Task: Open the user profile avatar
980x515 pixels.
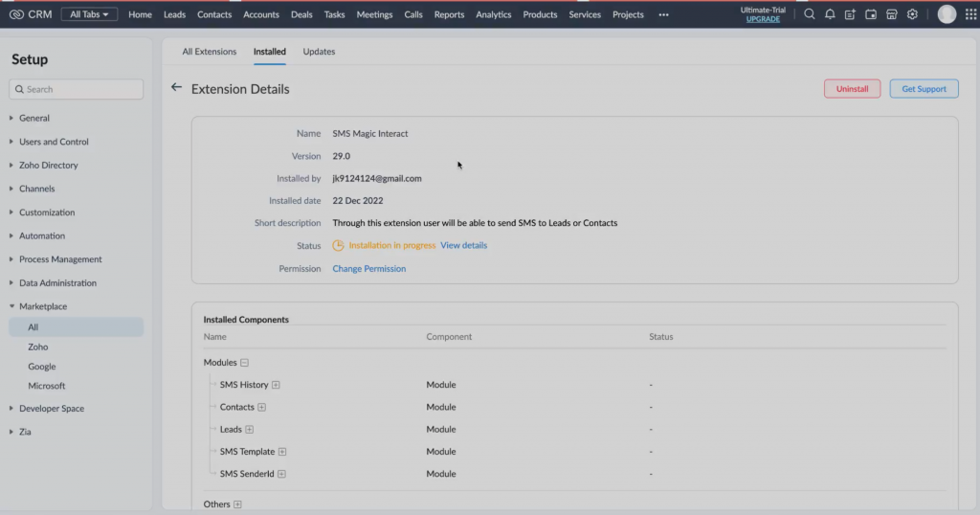Action: [x=947, y=13]
